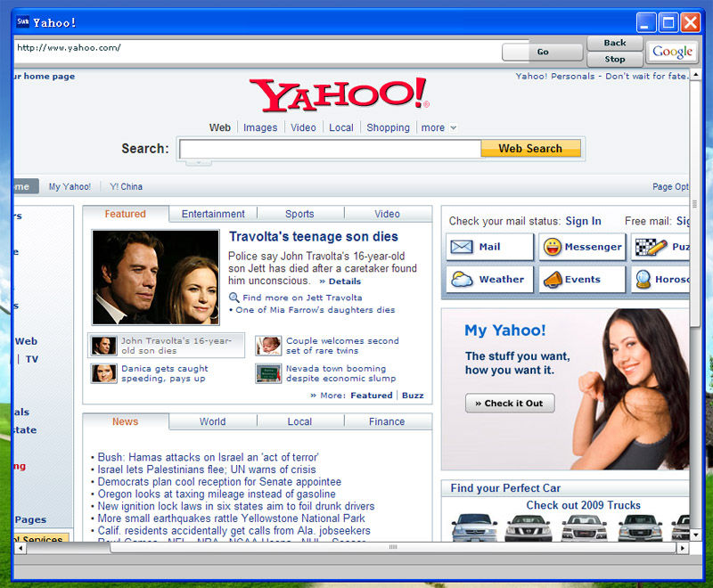Open the Local news tab
Screen dimensions: 713x588
(x=299, y=421)
